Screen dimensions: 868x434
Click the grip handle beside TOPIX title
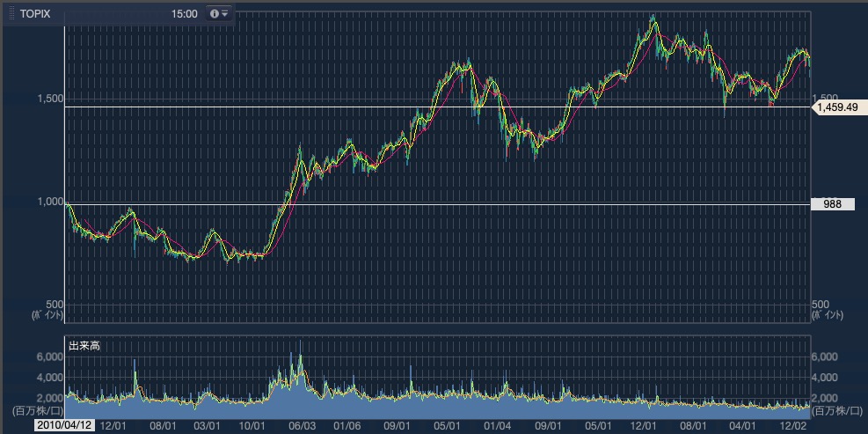tap(11, 13)
